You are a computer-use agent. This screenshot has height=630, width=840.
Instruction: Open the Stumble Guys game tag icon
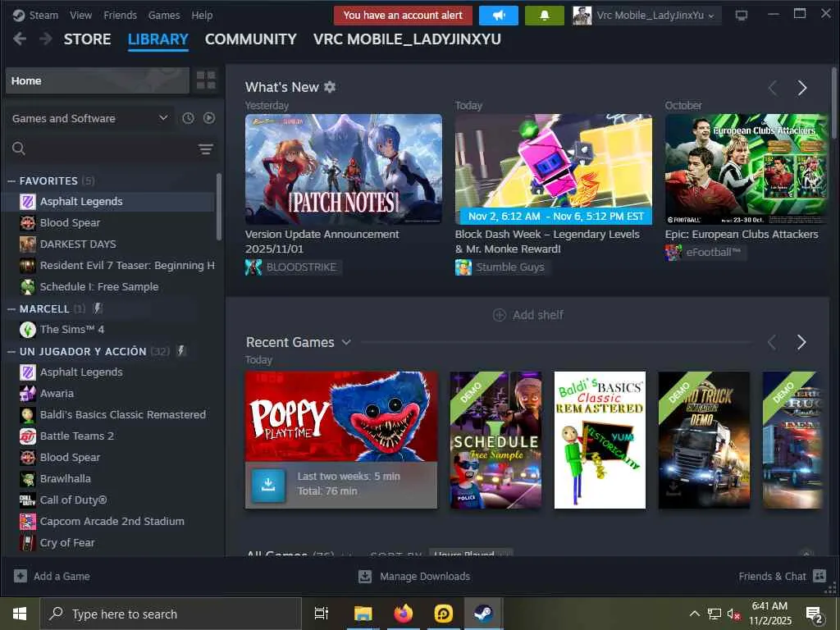(x=463, y=267)
